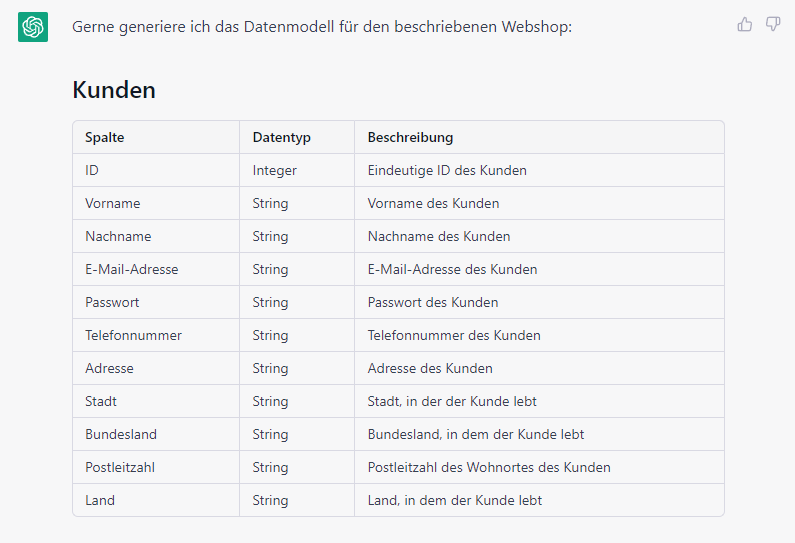Select the Adresse des Kunden description

430,368
